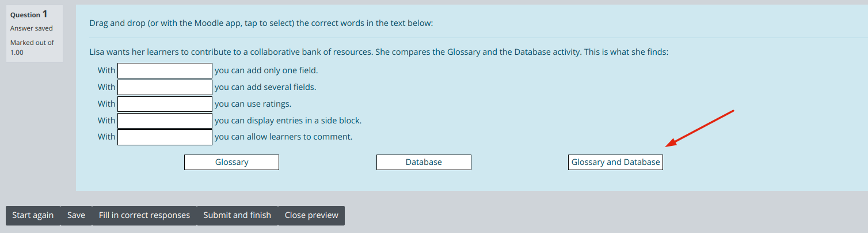Close the question preview

coord(311,215)
